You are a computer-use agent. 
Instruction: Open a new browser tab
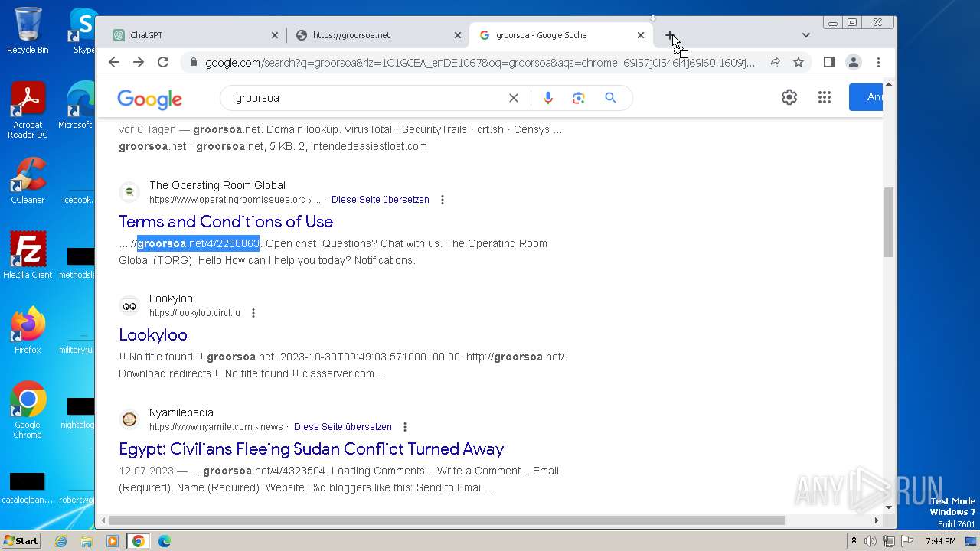pos(670,35)
